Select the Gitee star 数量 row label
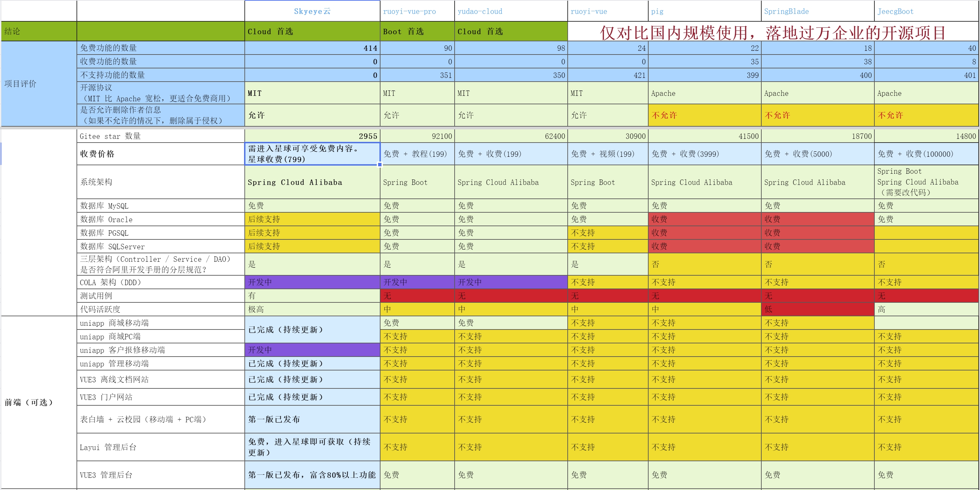Viewport: 980px width, 490px height. pyautogui.click(x=160, y=136)
